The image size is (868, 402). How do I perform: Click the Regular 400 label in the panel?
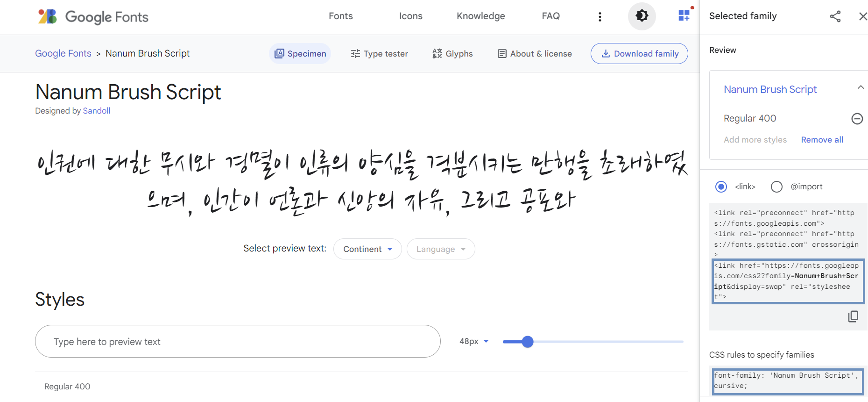click(750, 118)
